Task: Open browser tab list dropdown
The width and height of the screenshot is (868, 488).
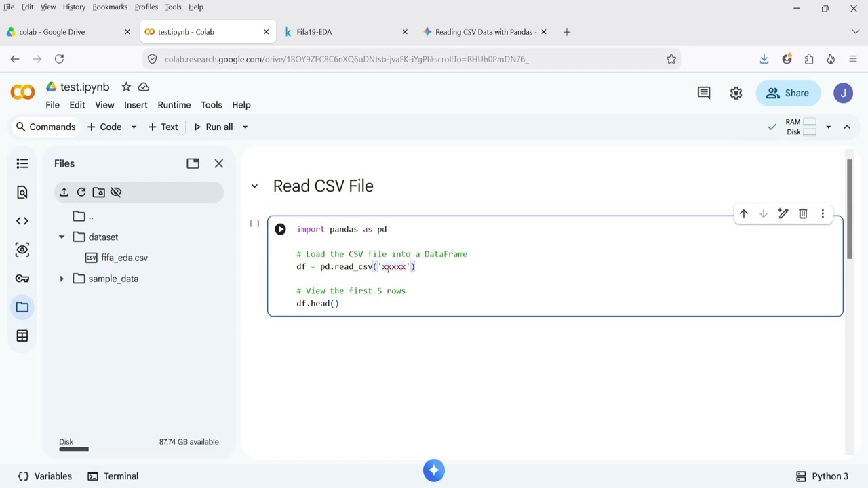Action: coord(855,32)
